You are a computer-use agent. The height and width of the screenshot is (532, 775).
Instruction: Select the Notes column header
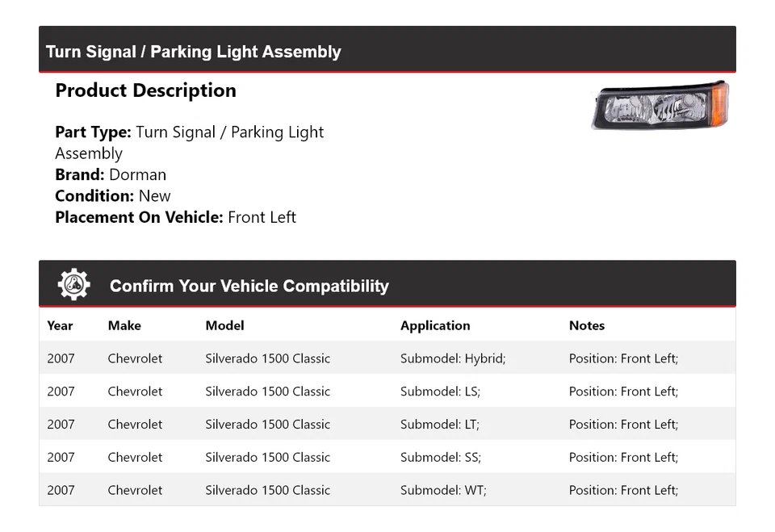(587, 325)
